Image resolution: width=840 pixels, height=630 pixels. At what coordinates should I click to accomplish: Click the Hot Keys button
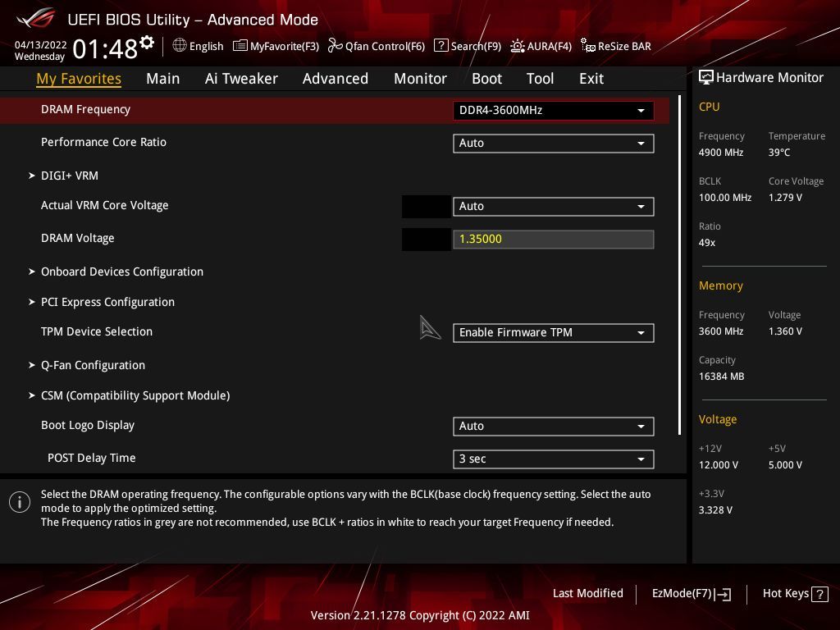795,594
